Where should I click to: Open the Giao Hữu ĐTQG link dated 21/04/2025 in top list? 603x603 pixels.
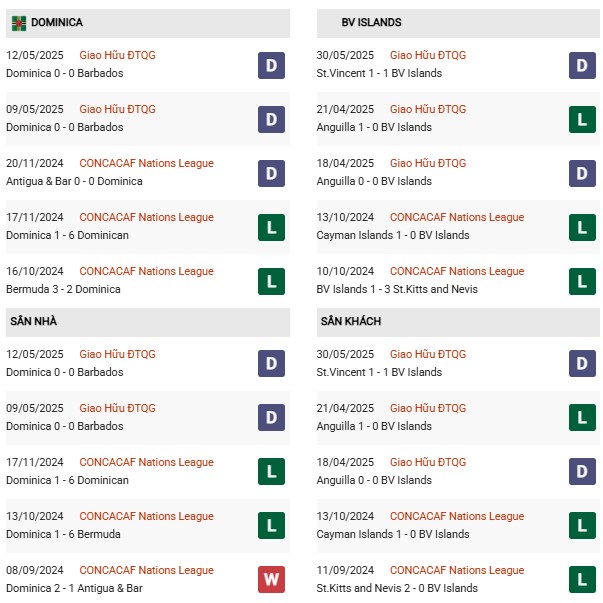point(428,109)
